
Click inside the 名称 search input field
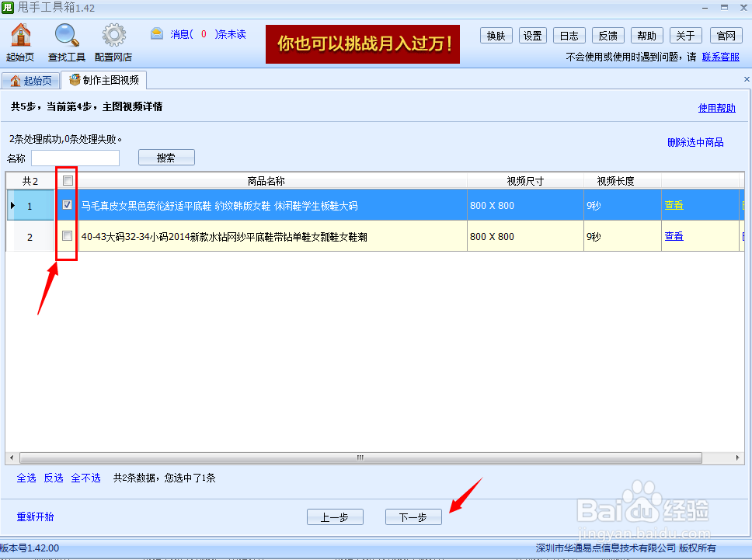coord(75,158)
